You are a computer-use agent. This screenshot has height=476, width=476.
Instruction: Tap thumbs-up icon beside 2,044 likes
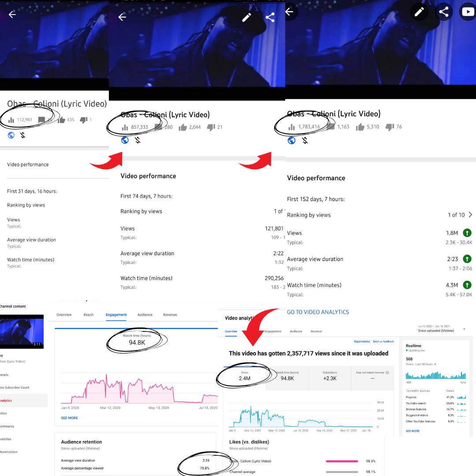point(182,127)
